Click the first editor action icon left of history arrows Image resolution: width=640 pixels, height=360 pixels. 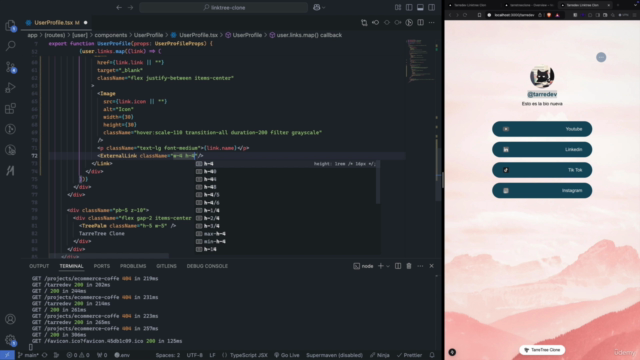point(364,22)
